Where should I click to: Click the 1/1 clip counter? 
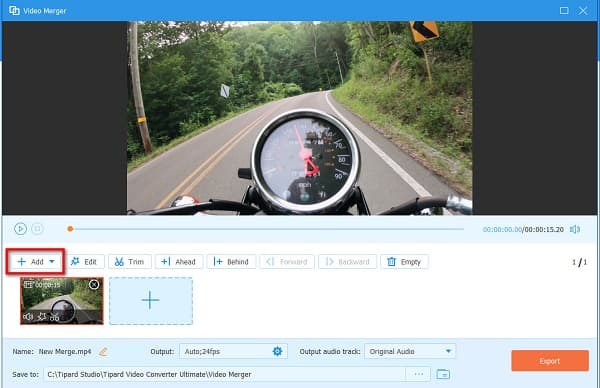pyautogui.click(x=579, y=262)
